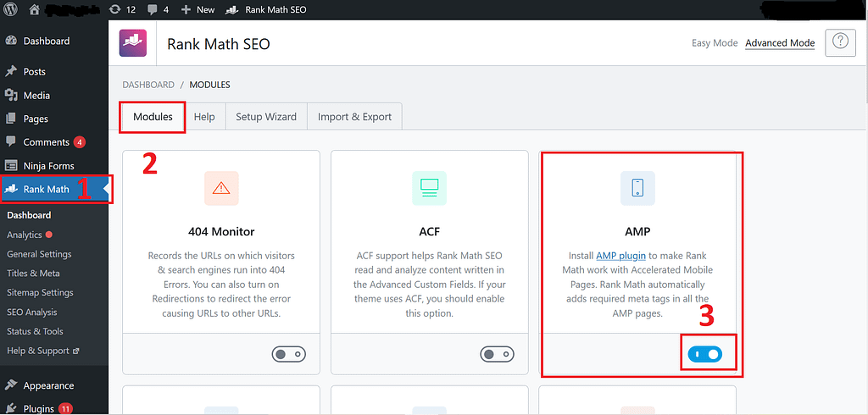
Task: Open General Settings submenu item
Action: point(39,254)
